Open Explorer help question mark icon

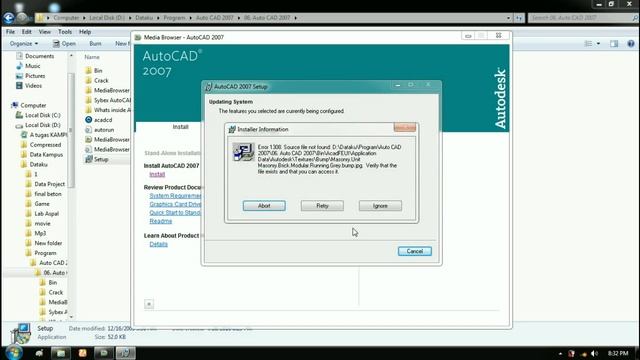631,44
